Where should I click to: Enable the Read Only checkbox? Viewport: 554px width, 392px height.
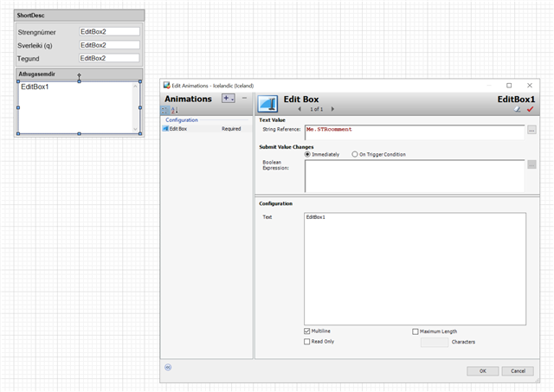[x=307, y=342]
